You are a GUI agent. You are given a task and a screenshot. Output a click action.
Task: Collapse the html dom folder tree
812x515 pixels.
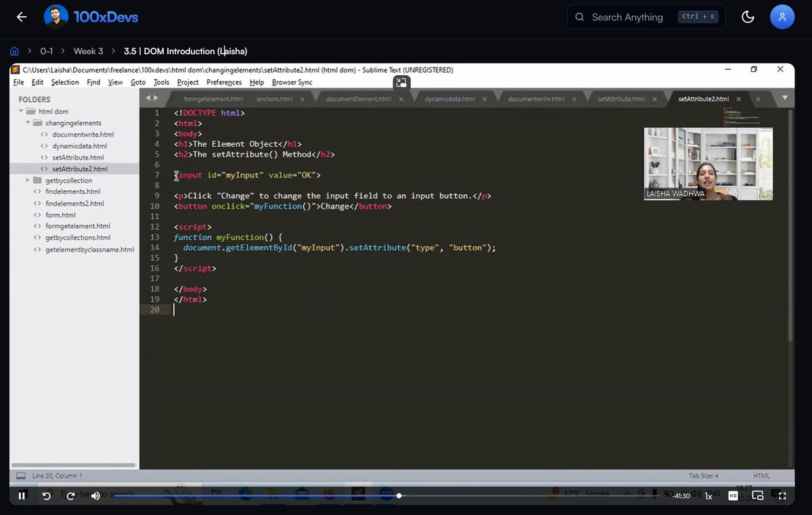(x=21, y=111)
